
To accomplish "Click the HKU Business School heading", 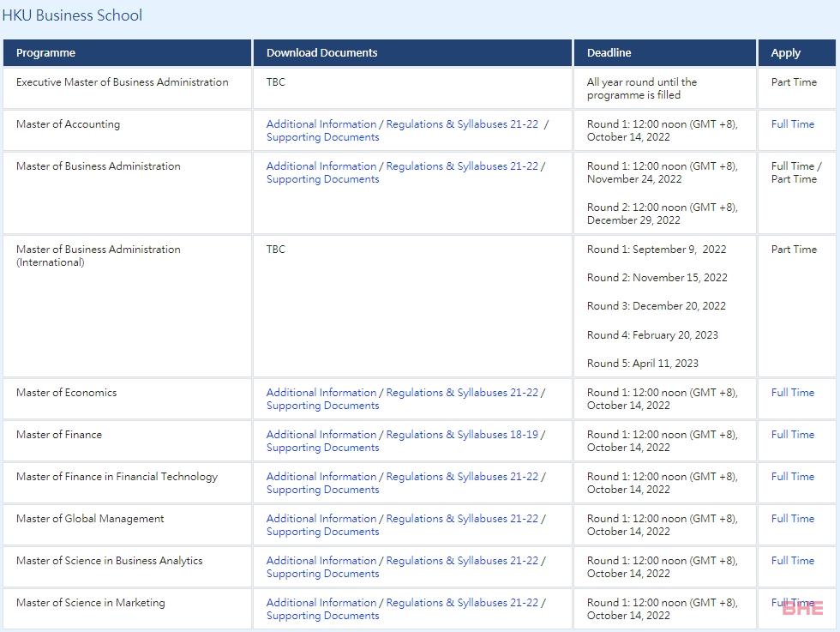I will (72, 15).
